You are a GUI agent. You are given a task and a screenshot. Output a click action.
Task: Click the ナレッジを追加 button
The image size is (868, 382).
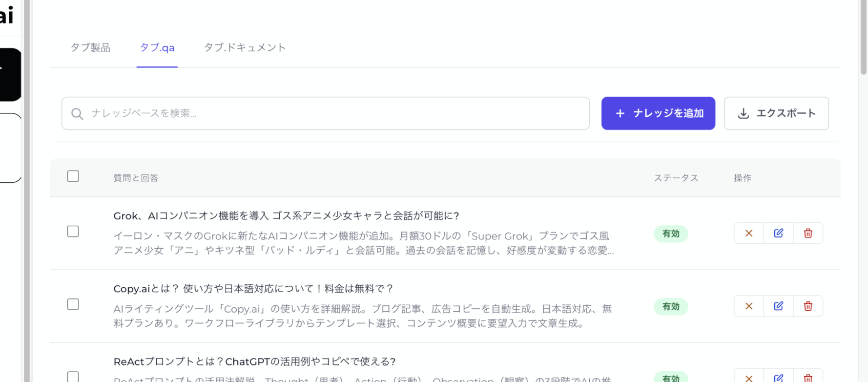pyautogui.click(x=658, y=113)
